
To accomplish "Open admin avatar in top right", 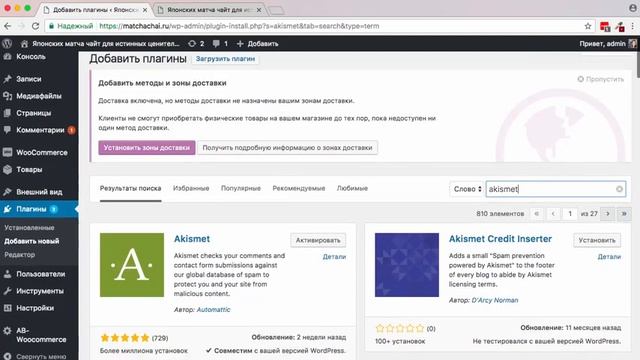I will pos(632,43).
